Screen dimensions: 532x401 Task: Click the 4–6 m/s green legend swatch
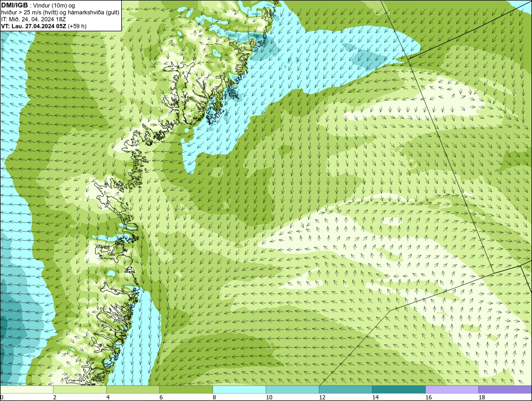pos(133,389)
